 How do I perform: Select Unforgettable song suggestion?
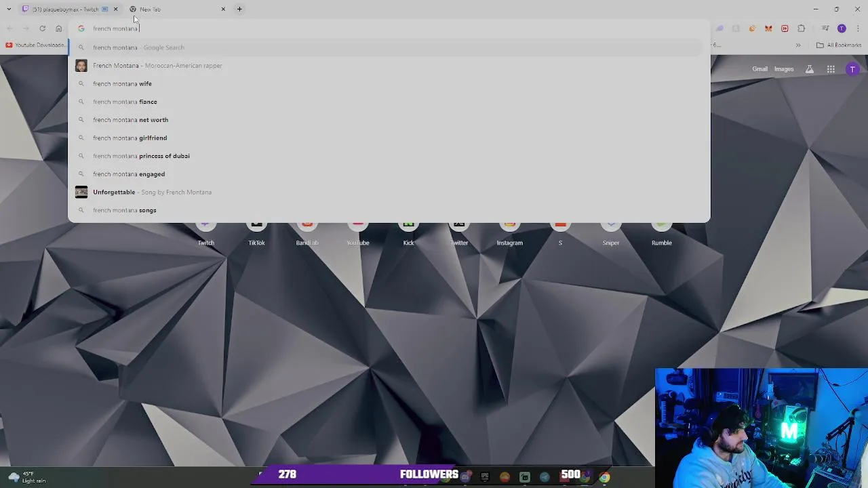pyautogui.click(x=389, y=192)
